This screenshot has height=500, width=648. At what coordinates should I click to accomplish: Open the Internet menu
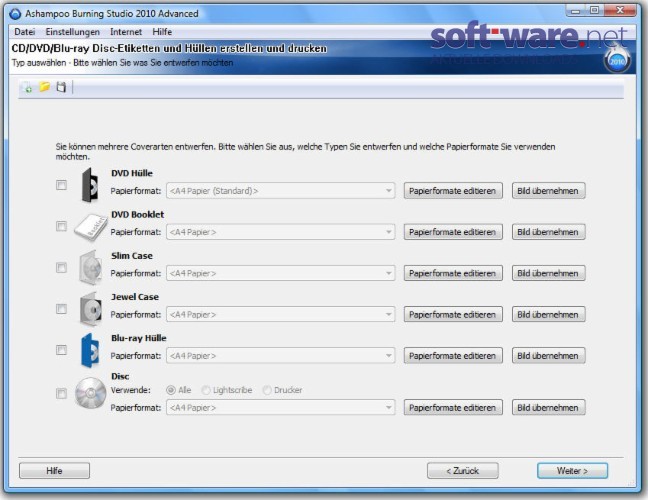click(x=126, y=32)
